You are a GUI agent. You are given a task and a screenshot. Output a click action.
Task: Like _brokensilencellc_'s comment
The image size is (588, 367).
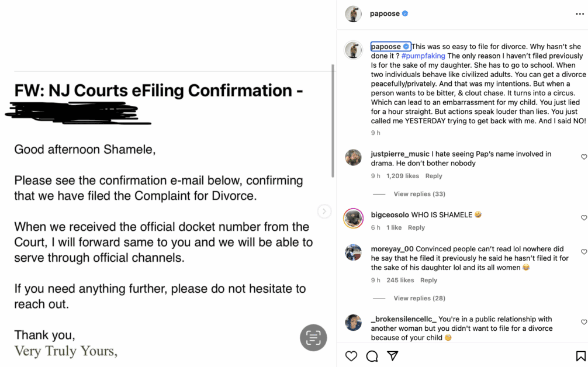point(583,321)
